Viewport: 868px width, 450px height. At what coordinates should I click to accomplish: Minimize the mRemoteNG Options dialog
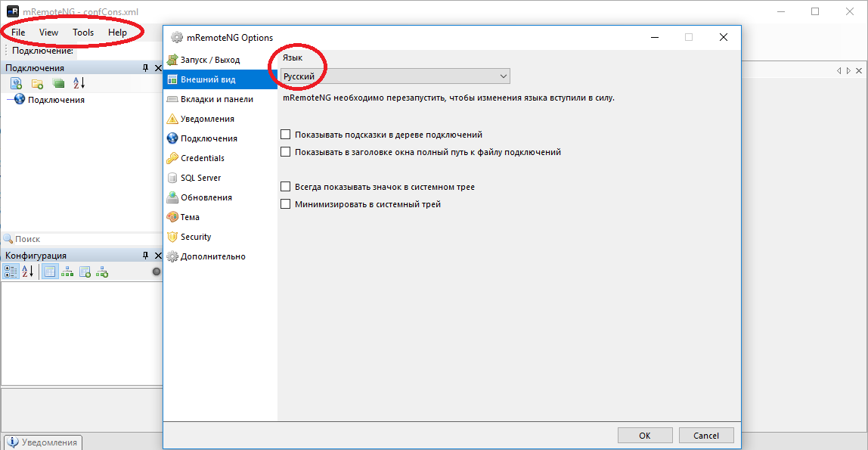[654, 37]
